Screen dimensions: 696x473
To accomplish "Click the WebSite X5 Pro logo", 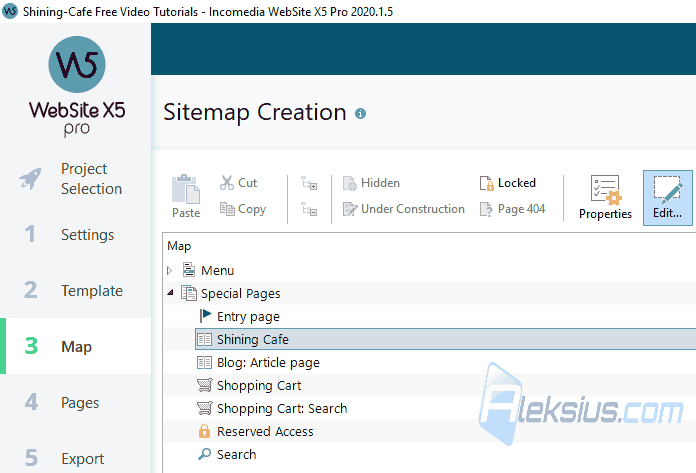I will (x=77, y=87).
